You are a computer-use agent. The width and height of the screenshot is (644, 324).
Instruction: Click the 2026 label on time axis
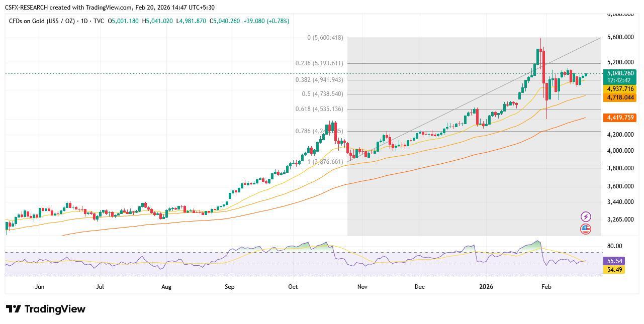click(x=486, y=287)
